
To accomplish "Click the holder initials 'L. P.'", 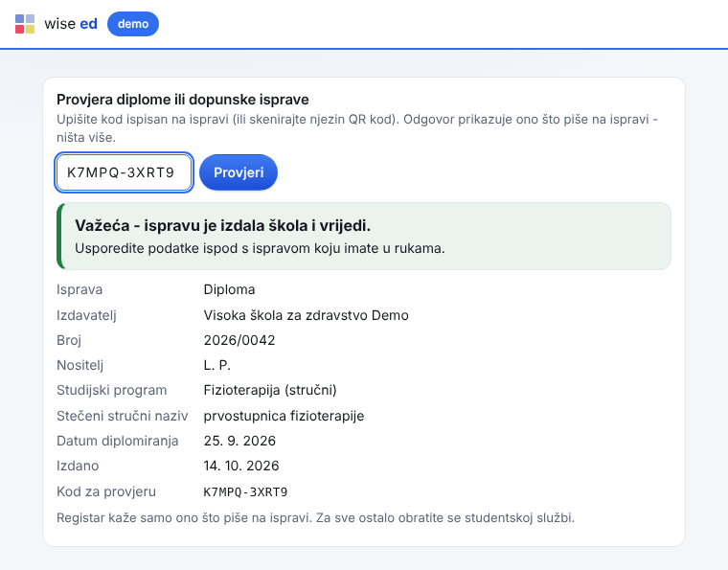I will point(216,365).
